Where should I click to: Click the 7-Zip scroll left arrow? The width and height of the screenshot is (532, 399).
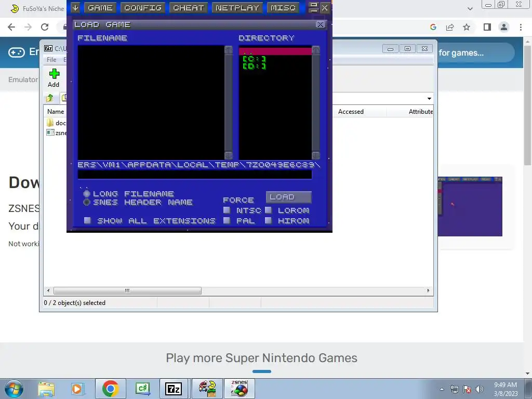tap(48, 291)
